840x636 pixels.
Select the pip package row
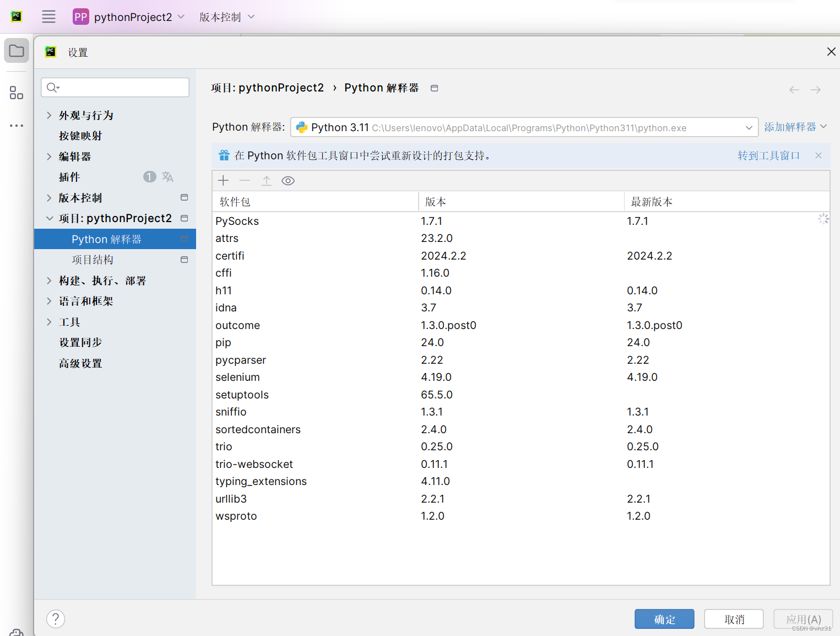click(x=521, y=342)
